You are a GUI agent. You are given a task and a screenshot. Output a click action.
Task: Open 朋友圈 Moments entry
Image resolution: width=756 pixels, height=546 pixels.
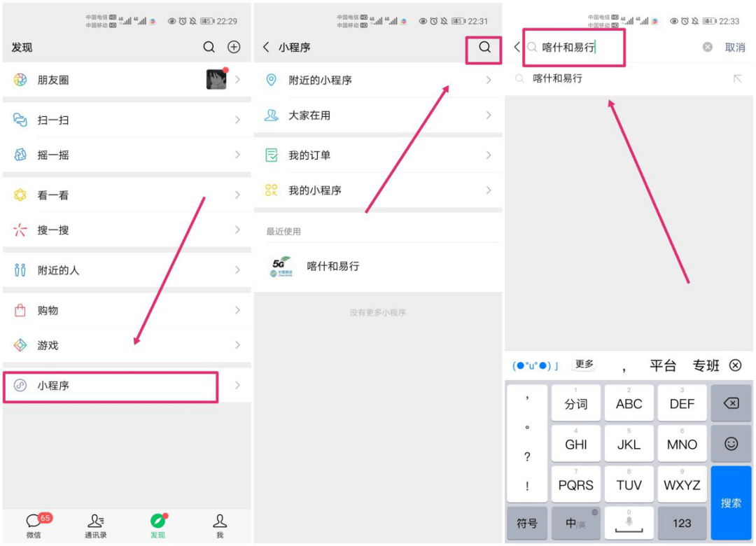[x=53, y=80]
